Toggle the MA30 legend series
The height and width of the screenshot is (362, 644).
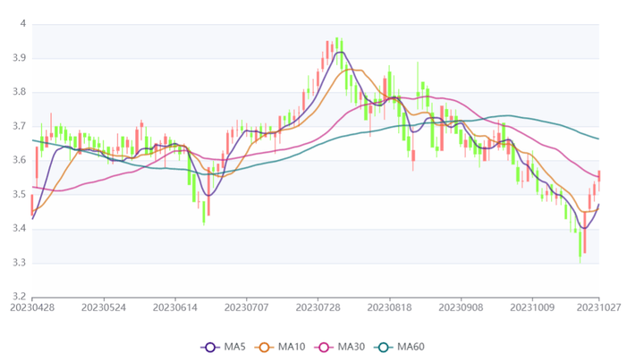pos(340,347)
